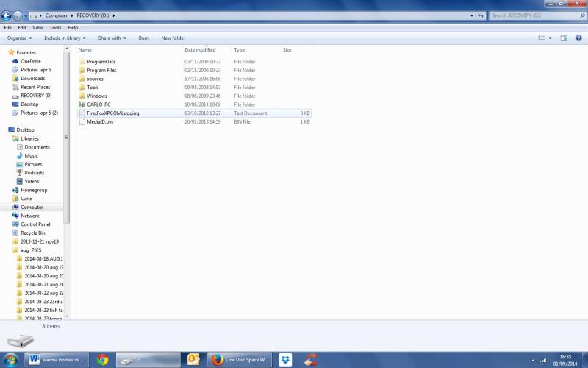Sort files by the Date modified column header
The width and height of the screenshot is (588, 368).
point(200,49)
